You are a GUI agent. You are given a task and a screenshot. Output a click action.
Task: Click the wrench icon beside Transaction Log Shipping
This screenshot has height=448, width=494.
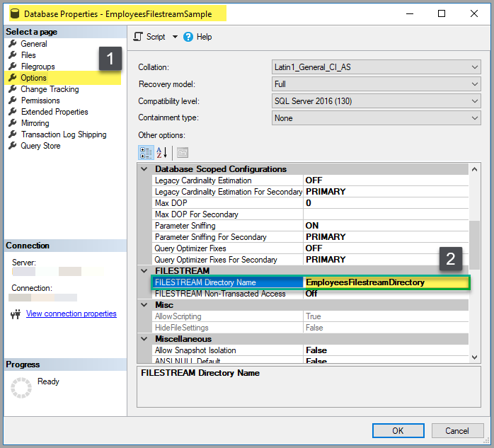pyautogui.click(x=13, y=134)
